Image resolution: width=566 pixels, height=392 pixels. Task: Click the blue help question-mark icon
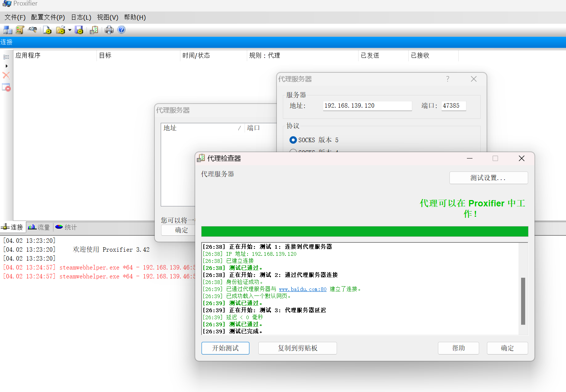[x=121, y=30]
